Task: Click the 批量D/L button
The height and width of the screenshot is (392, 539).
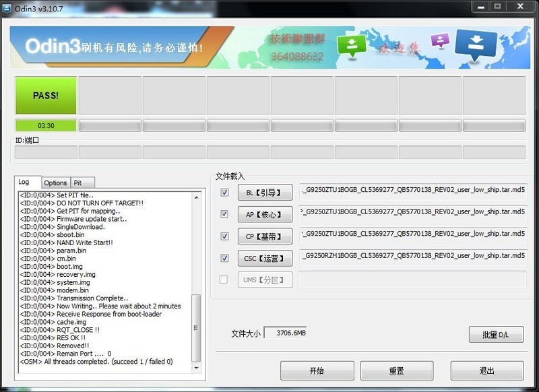Action: tap(496, 335)
